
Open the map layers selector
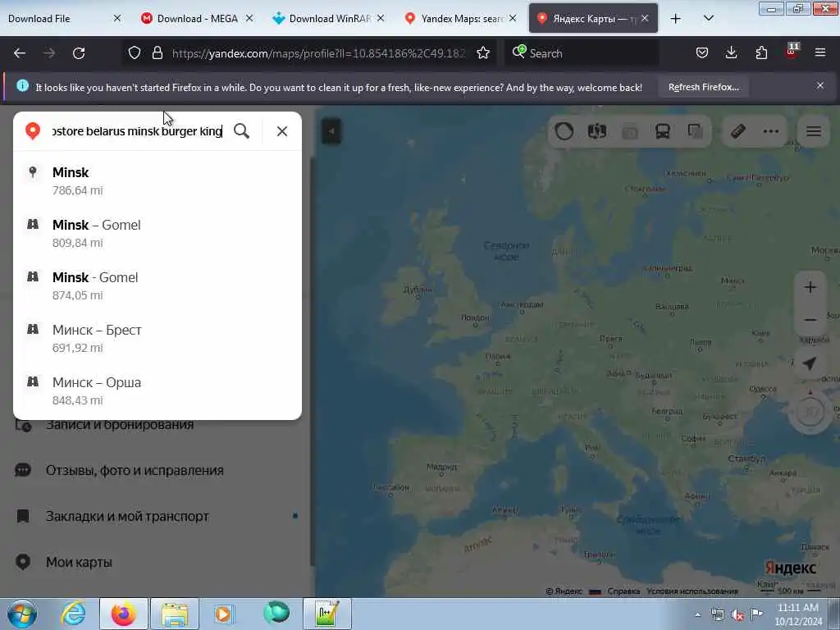(x=696, y=131)
